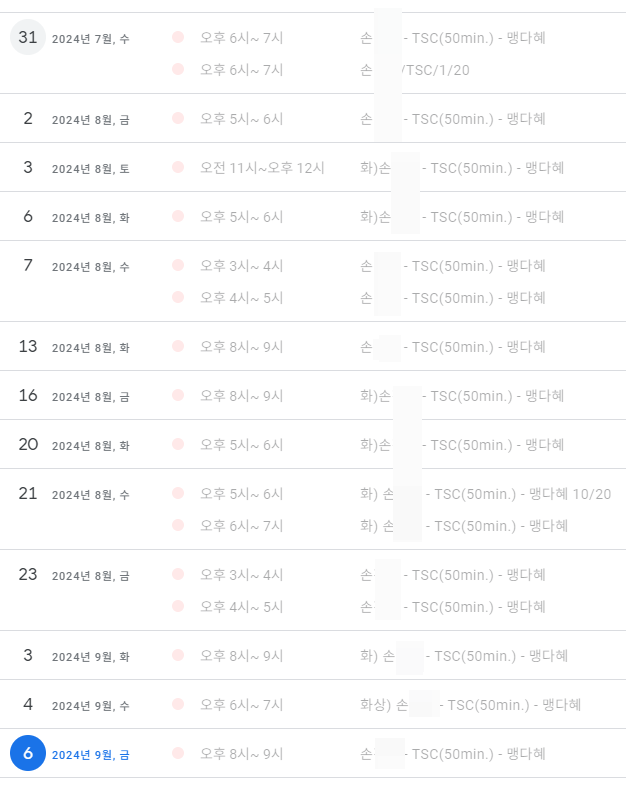Click date number 20 for August
Screen dimensions: 626x809
(x=28, y=444)
